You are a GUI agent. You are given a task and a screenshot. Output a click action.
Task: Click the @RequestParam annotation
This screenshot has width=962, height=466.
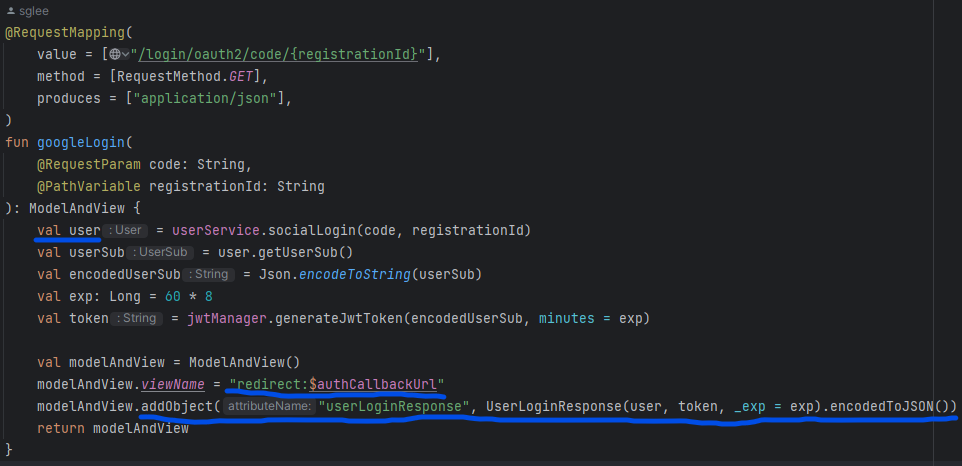click(x=89, y=164)
